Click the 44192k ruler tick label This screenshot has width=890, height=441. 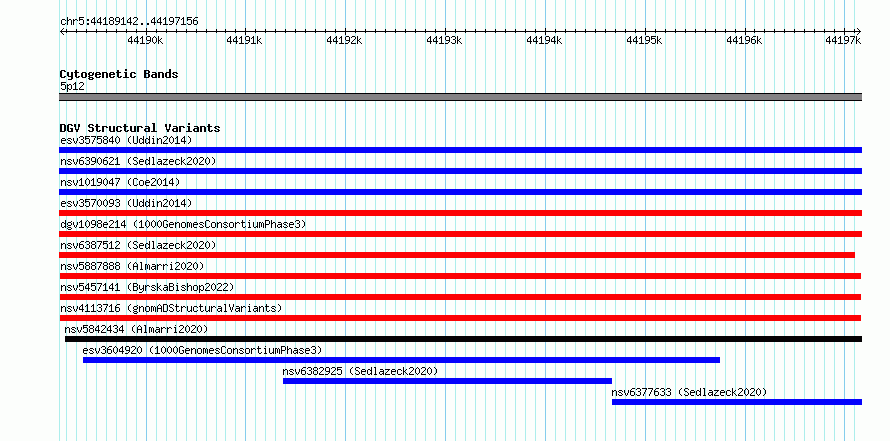point(345,40)
